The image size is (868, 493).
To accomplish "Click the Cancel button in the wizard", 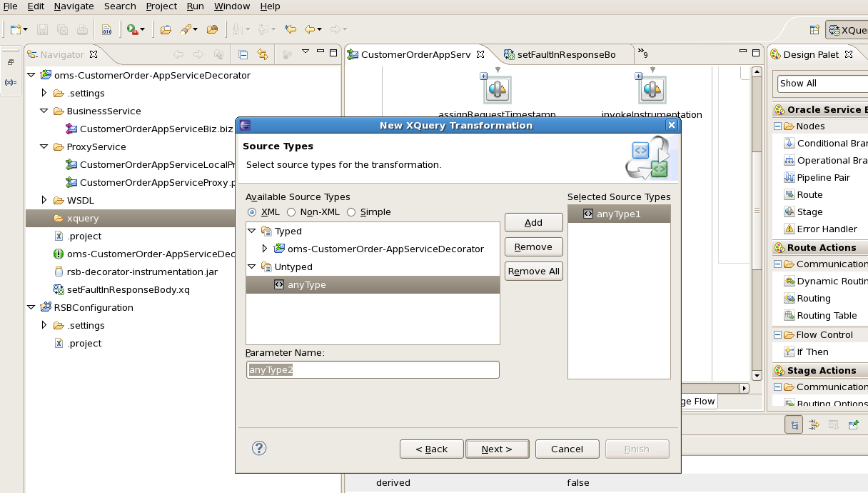I will pos(567,449).
